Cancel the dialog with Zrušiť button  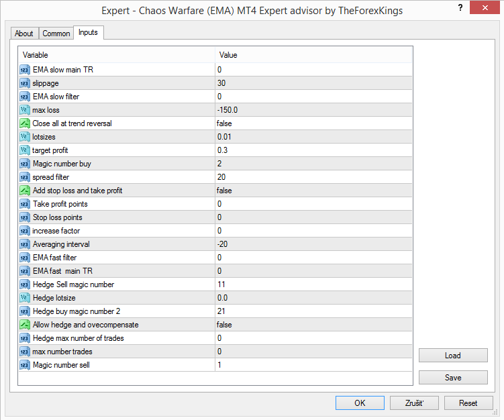(x=414, y=403)
